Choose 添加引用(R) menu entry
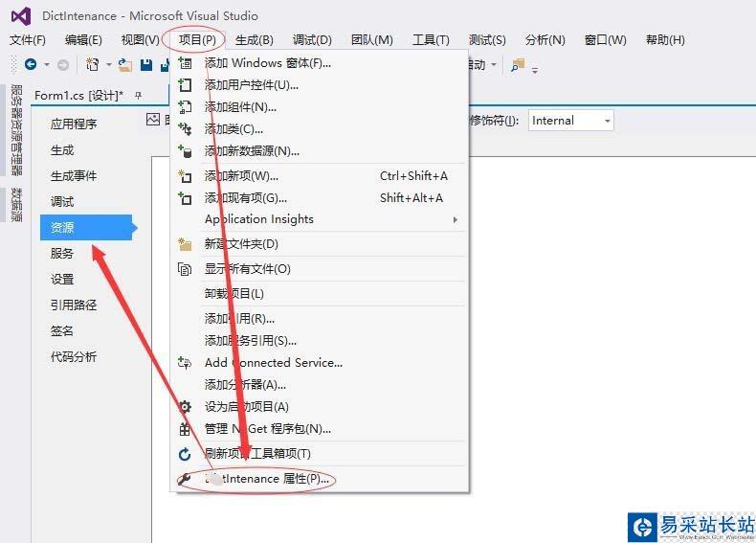This screenshot has width=756, height=543. [321, 319]
